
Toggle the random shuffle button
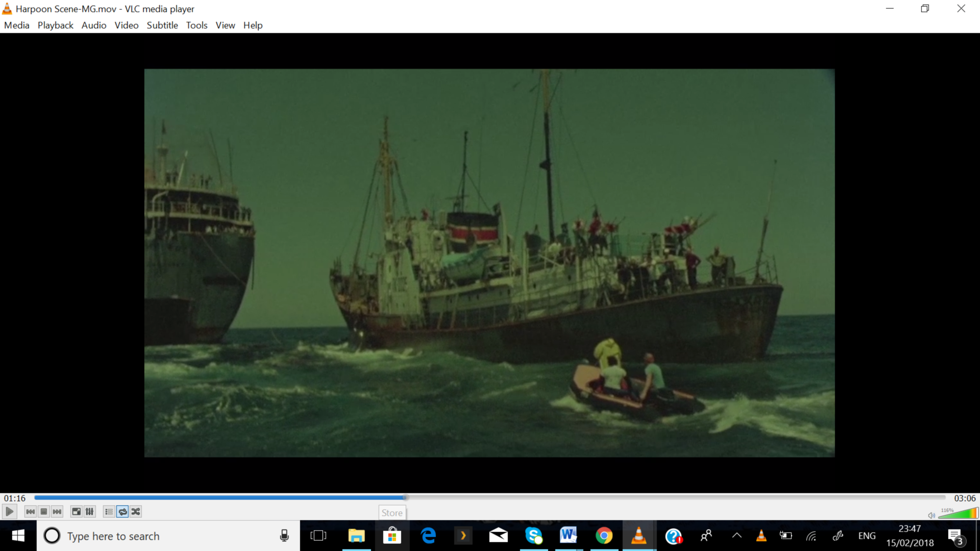pyautogui.click(x=136, y=512)
